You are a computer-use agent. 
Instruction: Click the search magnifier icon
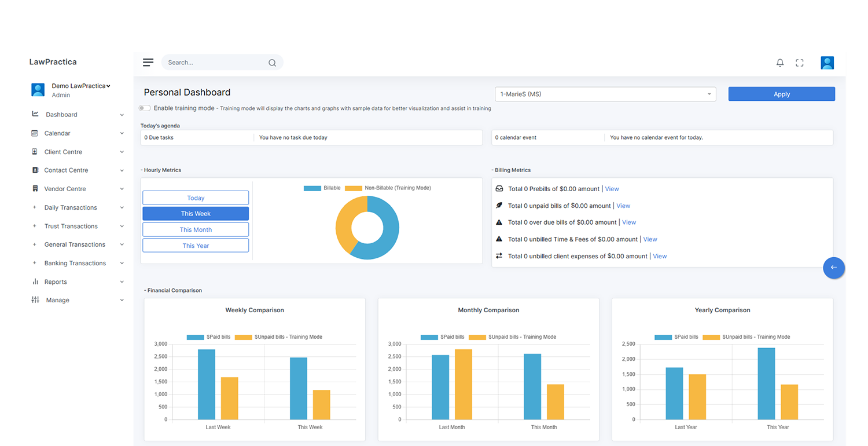(x=272, y=63)
